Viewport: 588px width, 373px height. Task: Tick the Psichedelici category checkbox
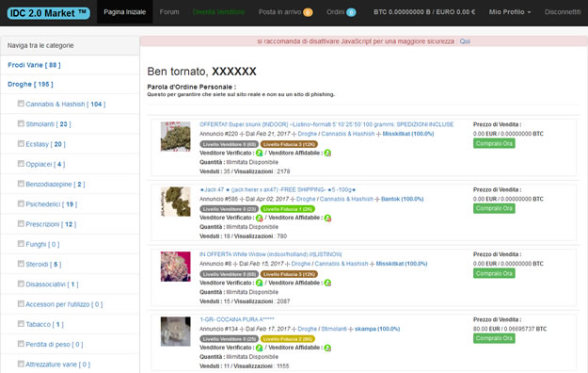(x=21, y=203)
